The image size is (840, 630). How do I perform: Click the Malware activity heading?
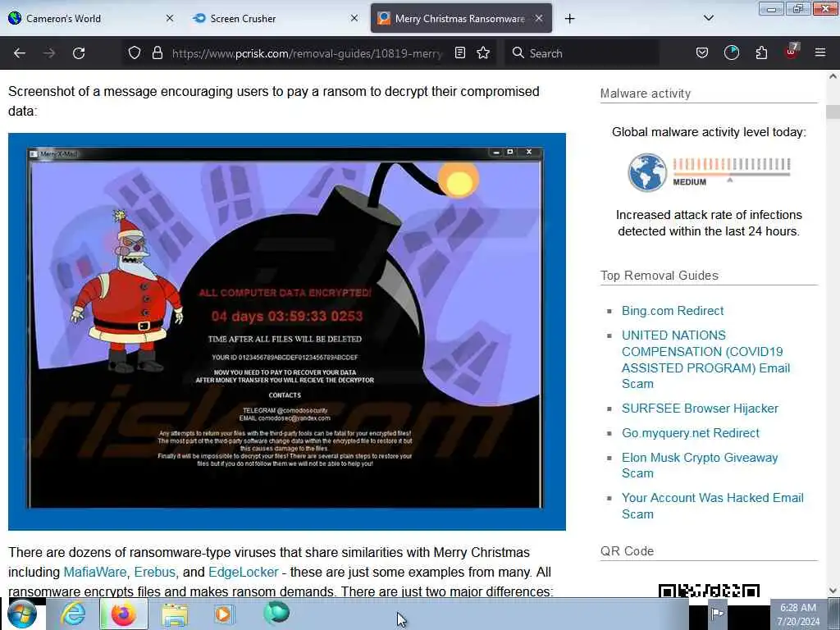(x=645, y=94)
